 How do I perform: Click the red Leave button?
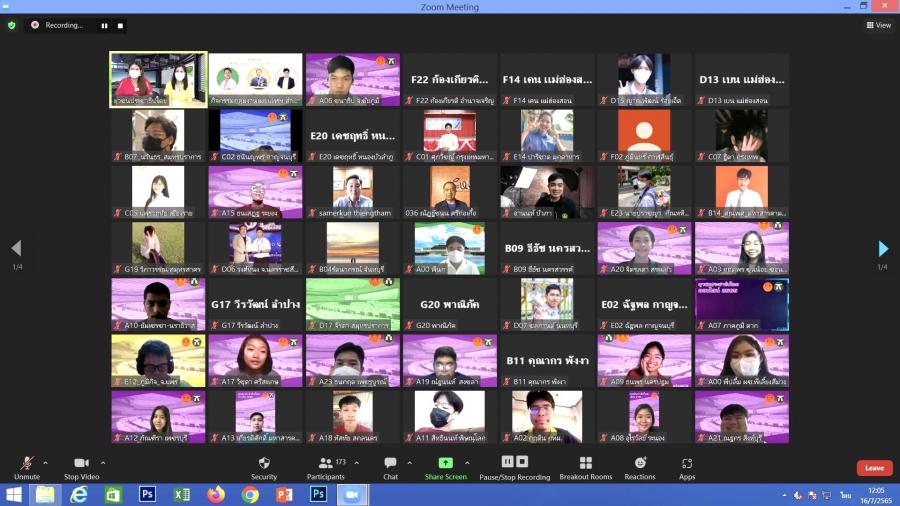click(874, 468)
